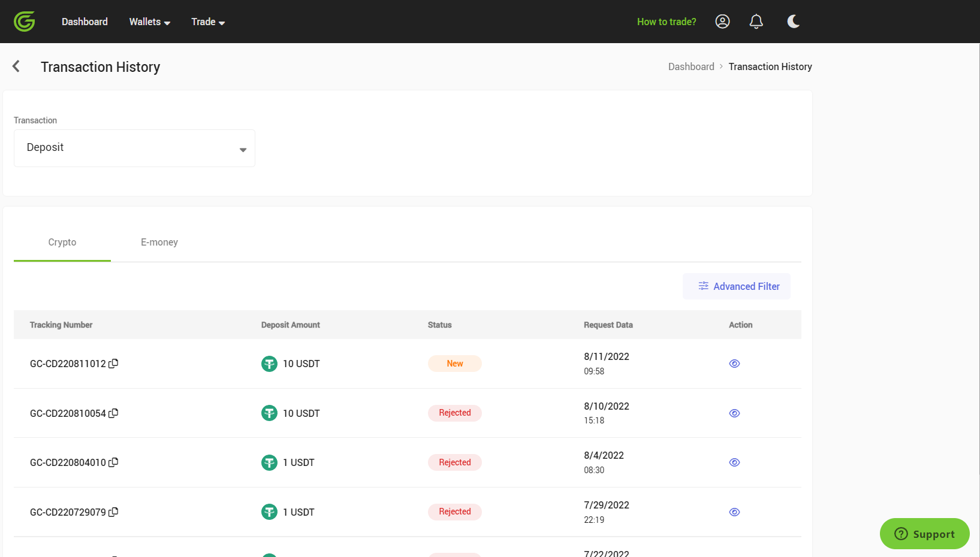Click USDT coin icon in GC-CD220804010 row

tap(269, 462)
